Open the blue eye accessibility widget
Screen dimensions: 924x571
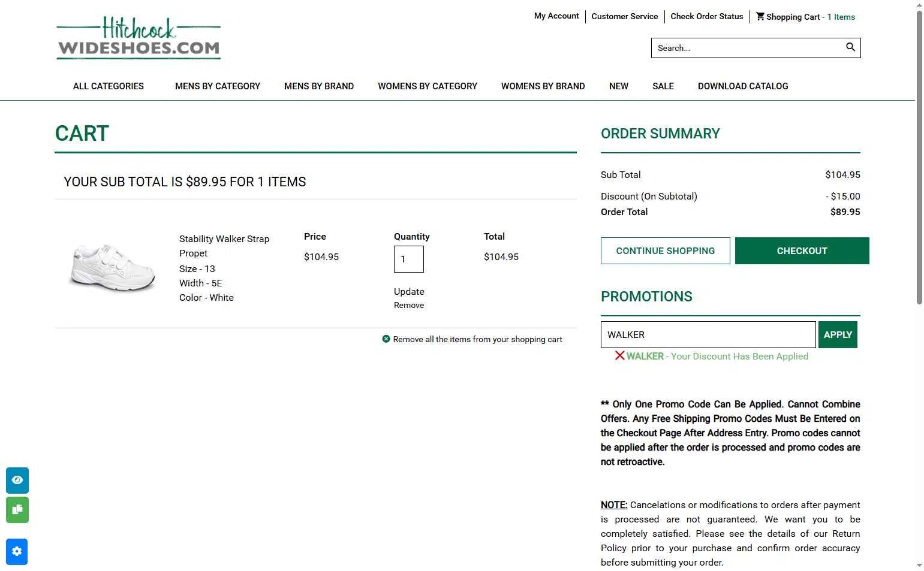click(17, 480)
